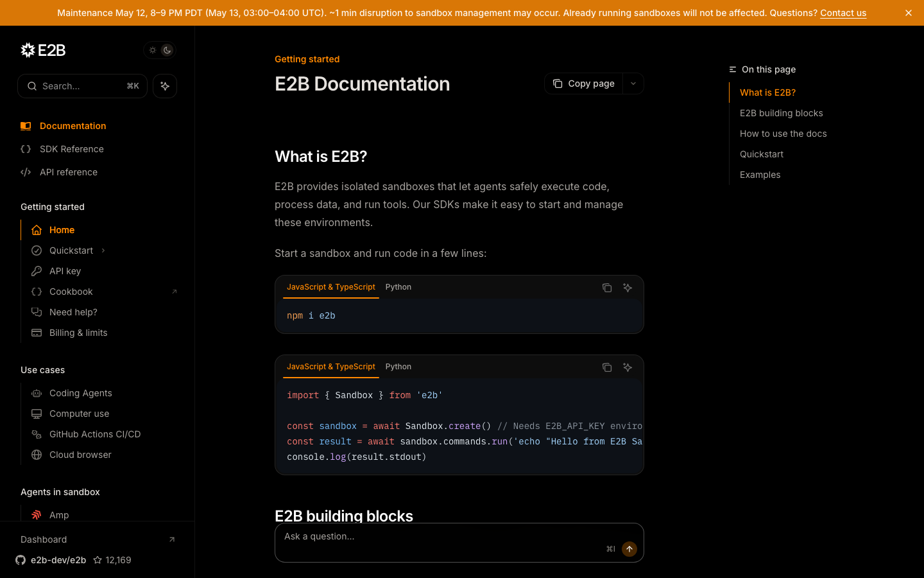
Task: Click the Copy page button
Action: point(584,83)
